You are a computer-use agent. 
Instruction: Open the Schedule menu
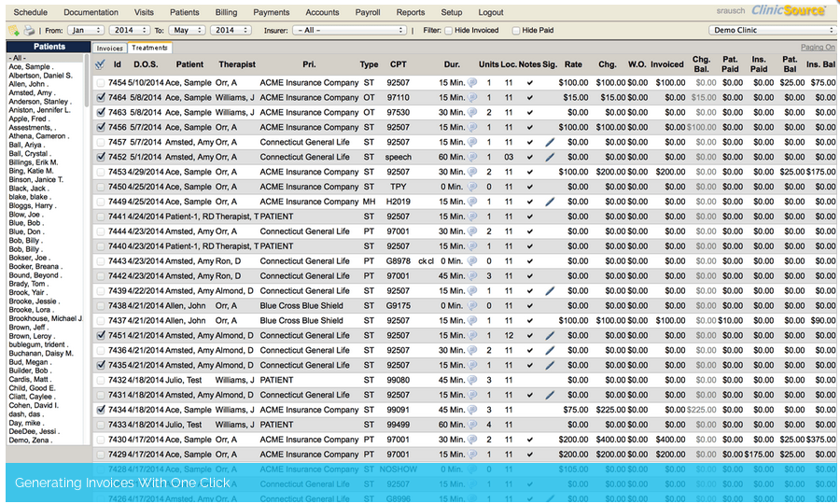click(30, 12)
